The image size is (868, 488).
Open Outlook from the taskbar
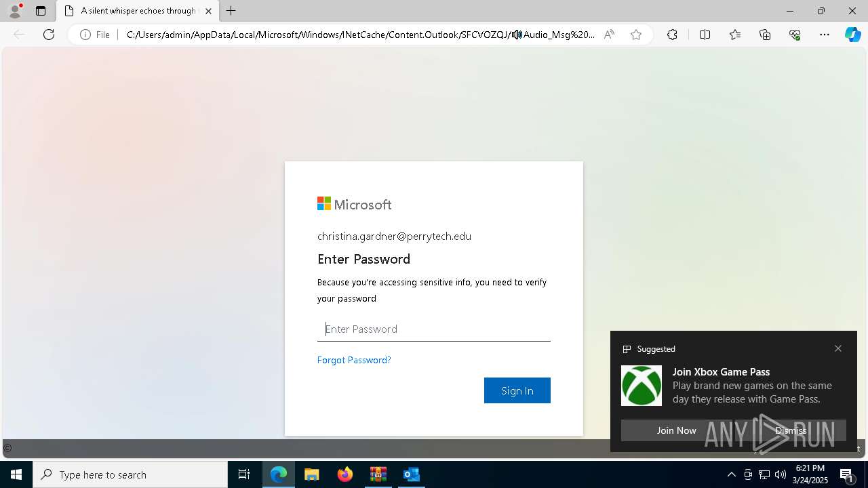(x=412, y=474)
